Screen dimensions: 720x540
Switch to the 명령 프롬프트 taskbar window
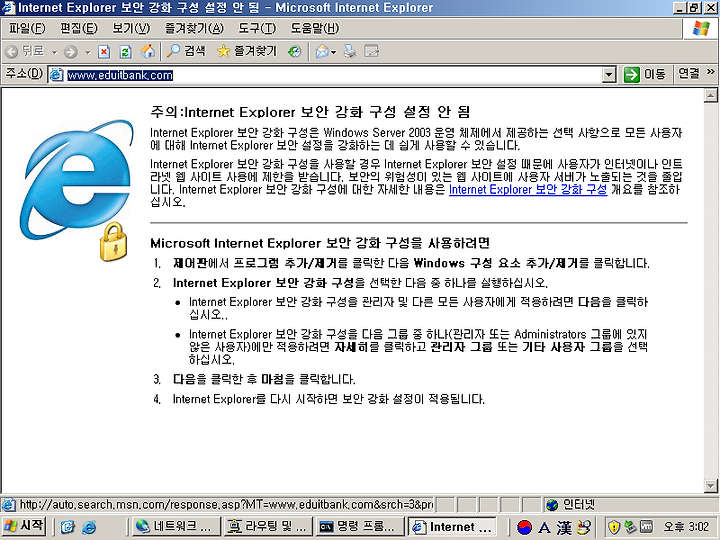pyautogui.click(x=360, y=527)
